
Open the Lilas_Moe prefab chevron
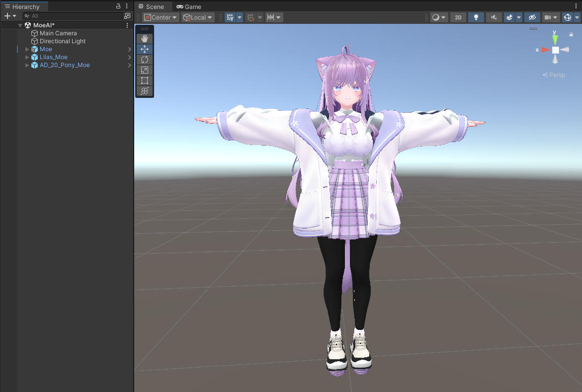[x=129, y=57]
